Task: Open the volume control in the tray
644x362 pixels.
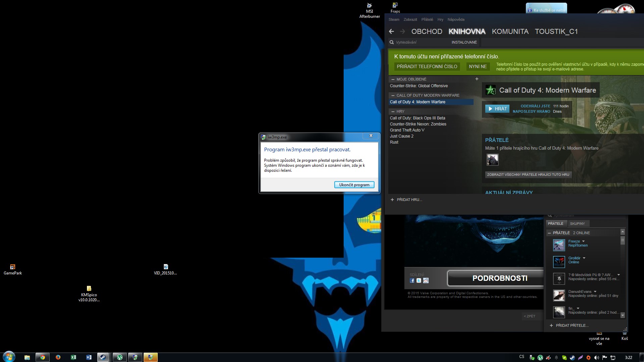Action: 597,358
